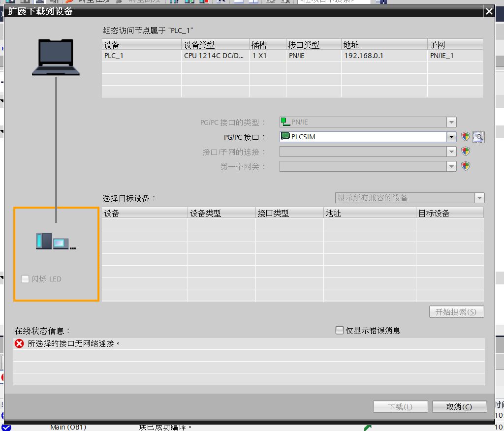Close the 扩展下载到设备 dialog
Viewport: 504px width, 431px height.
point(488,11)
